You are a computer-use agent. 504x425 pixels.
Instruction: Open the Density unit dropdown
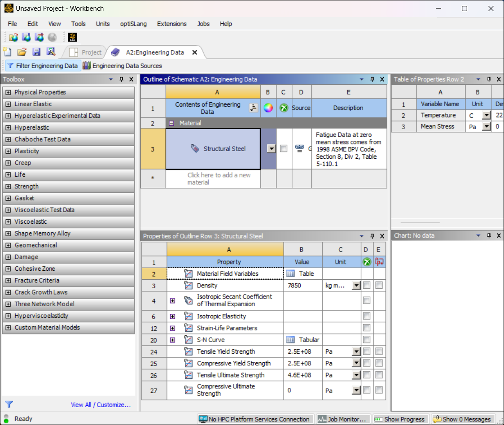(x=356, y=285)
